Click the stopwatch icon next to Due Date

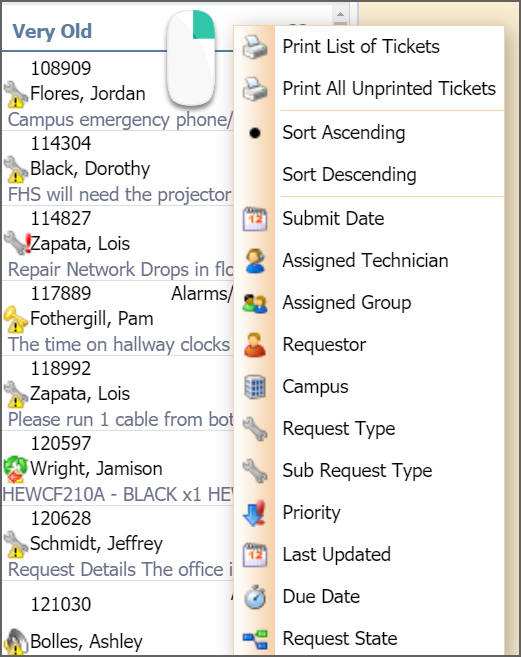coord(255,597)
